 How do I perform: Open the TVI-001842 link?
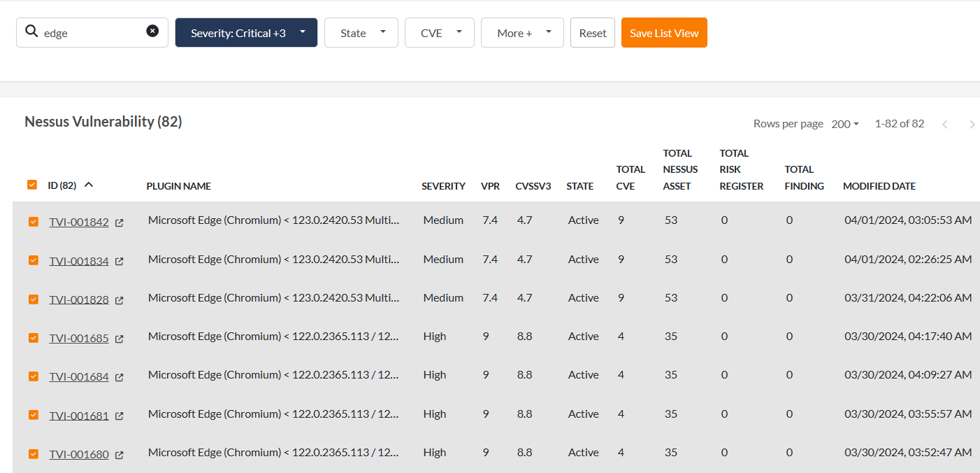pyautogui.click(x=79, y=223)
